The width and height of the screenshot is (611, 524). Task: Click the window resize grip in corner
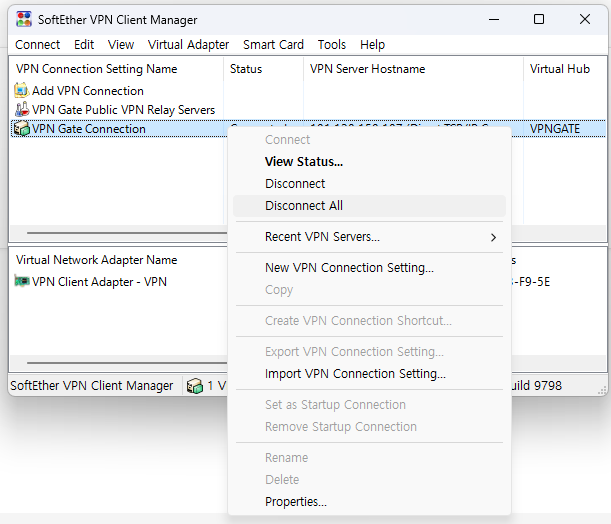click(x=602, y=390)
